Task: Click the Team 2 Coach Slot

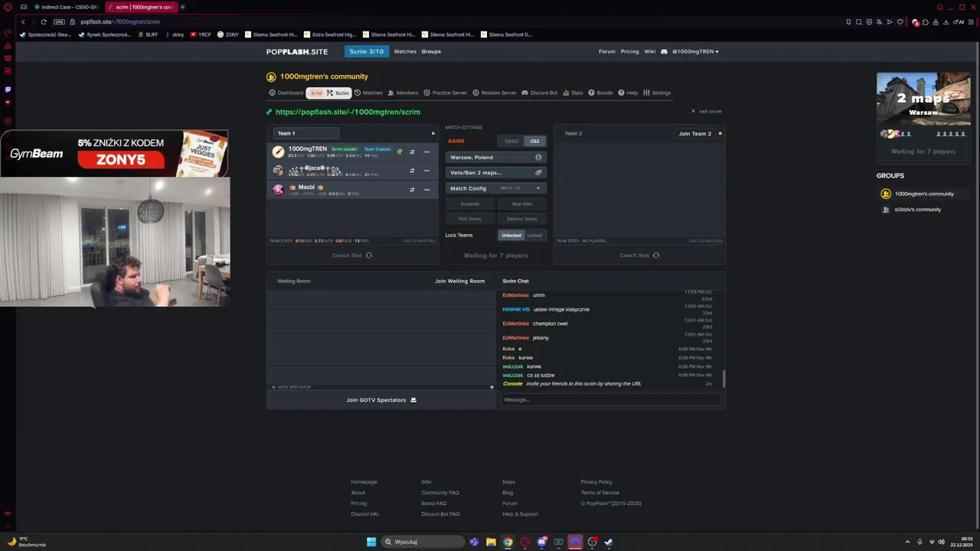Action: pos(639,256)
